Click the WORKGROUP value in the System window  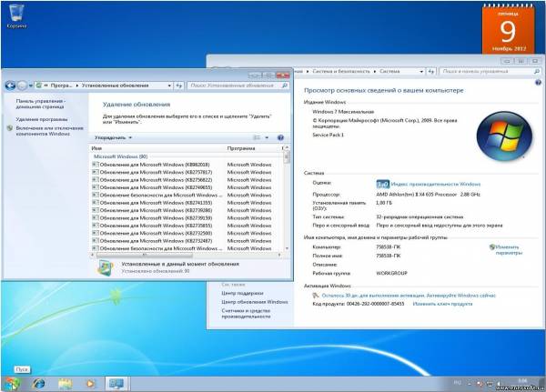391,273
